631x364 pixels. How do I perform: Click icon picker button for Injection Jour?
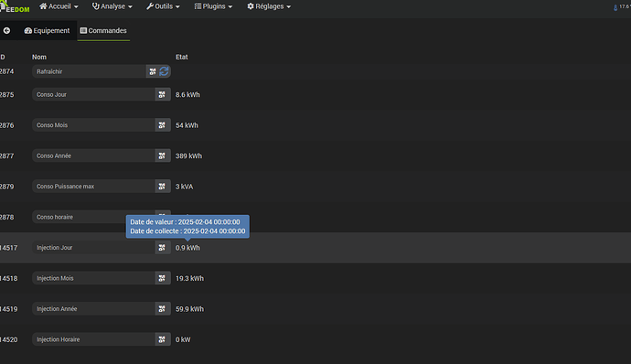point(162,248)
